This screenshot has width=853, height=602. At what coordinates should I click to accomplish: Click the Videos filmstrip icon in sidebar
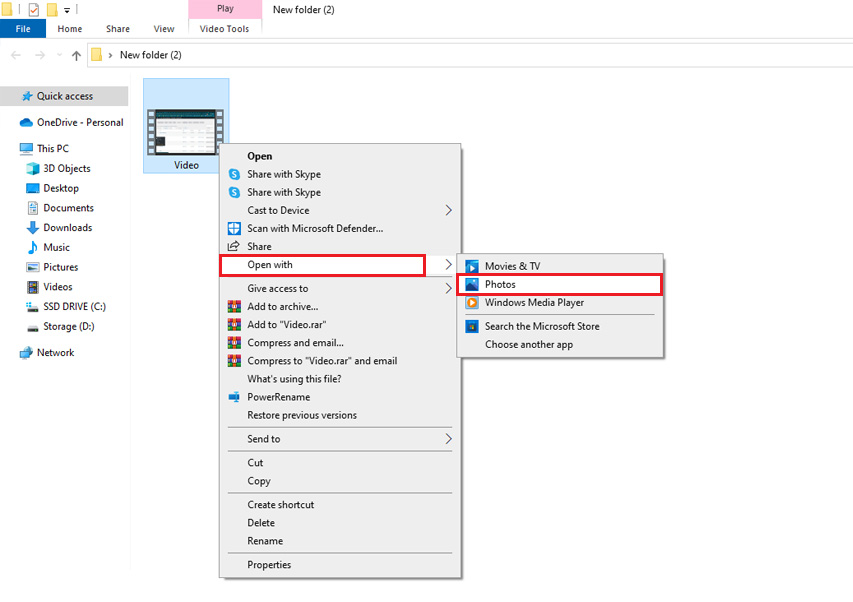click(x=33, y=287)
